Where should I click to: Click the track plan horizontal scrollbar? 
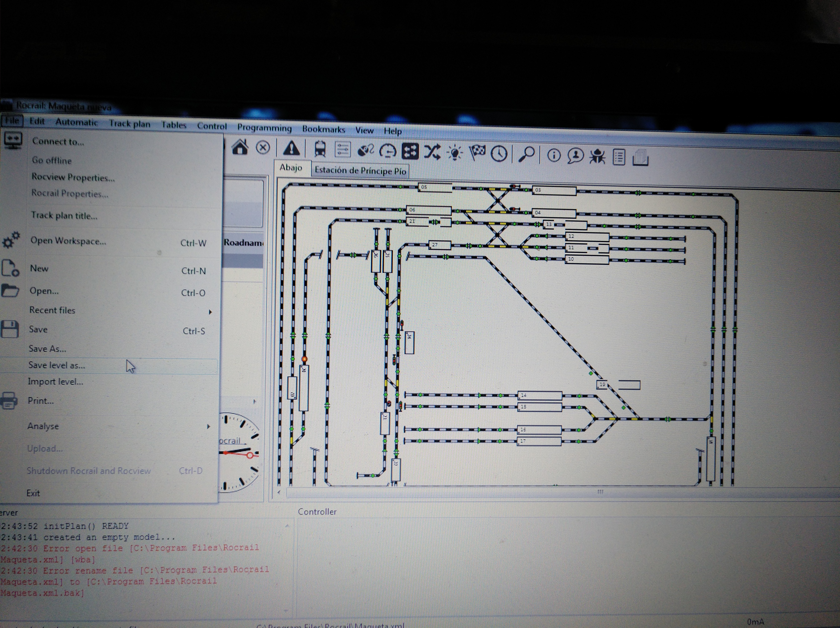click(562, 492)
